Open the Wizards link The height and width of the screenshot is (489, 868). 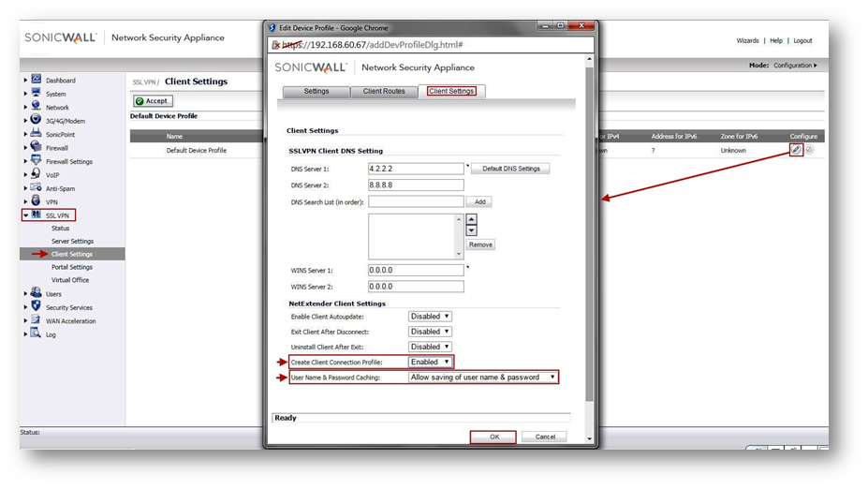747,41
